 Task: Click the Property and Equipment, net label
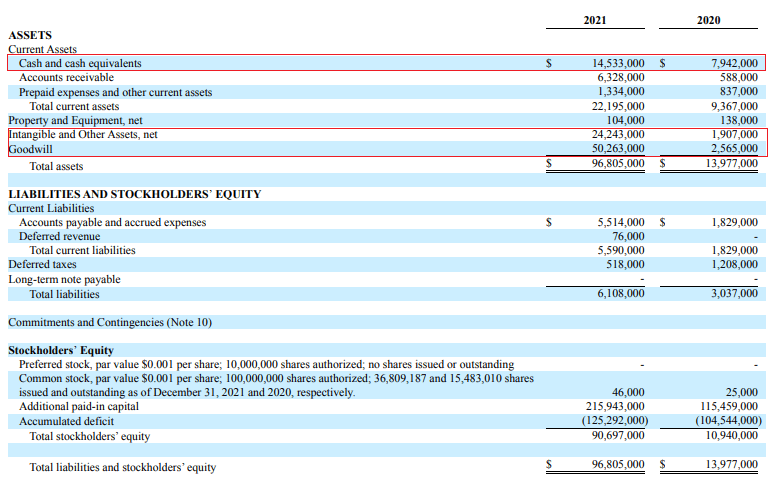[x=75, y=121]
